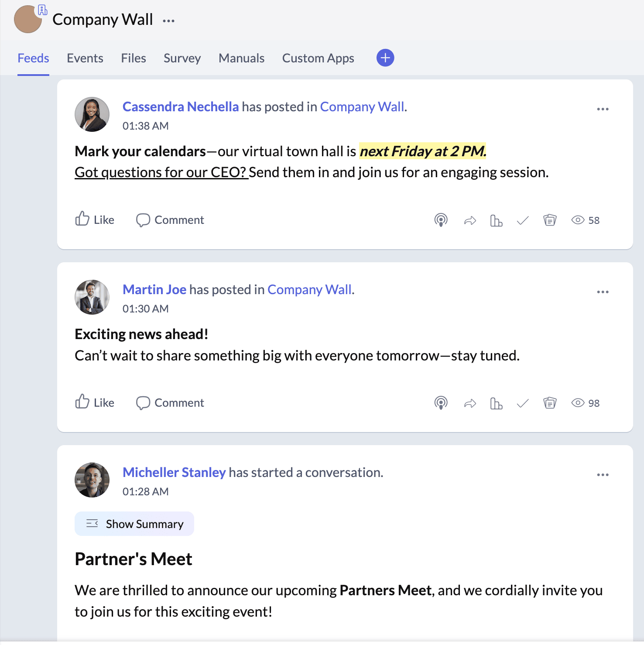644x645 pixels.
Task: Open more options on Micheller Stanley's post
Action: [x=603, y=475]
